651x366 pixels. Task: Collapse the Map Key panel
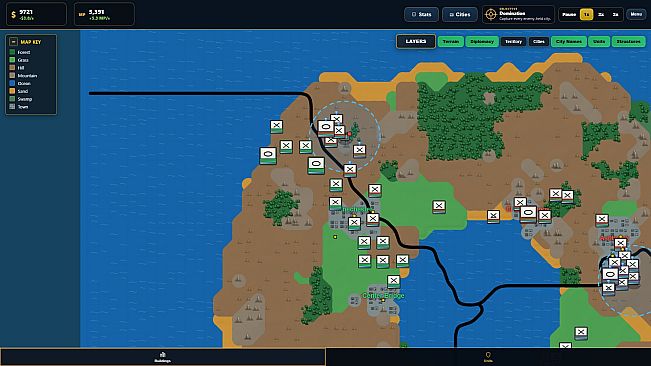click(x=13, y=42)
